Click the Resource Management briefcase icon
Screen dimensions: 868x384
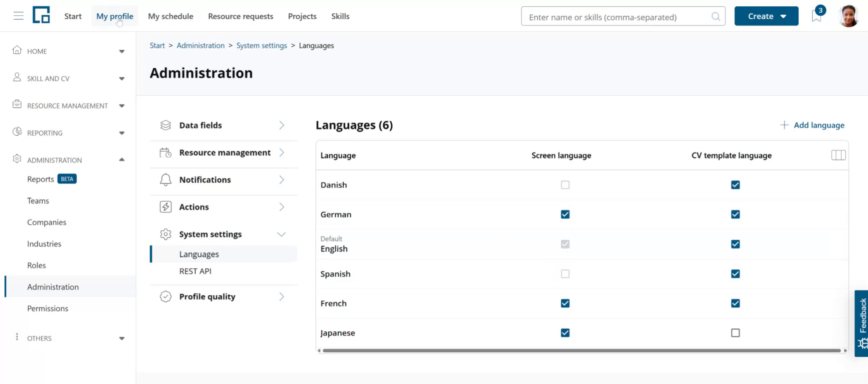[x=17, y=104]
